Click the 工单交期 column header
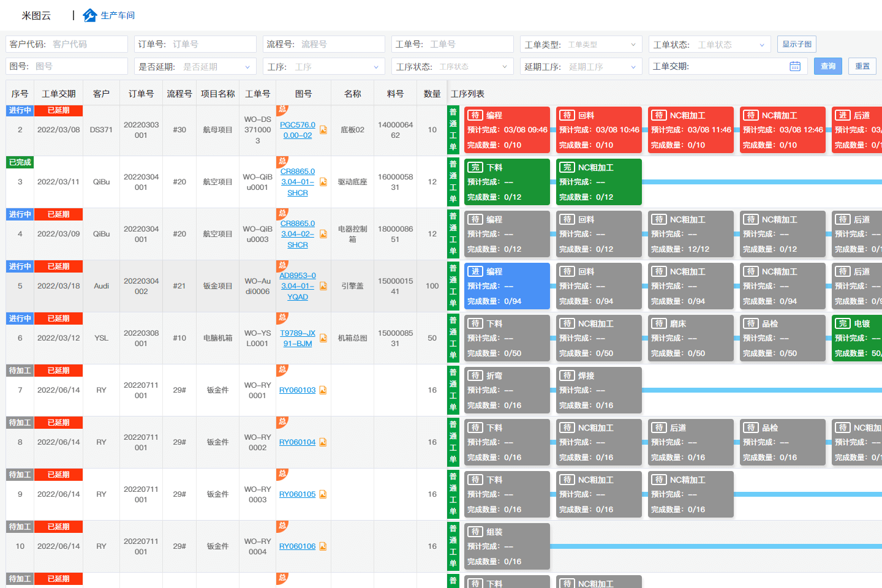 tap(58, 94)
